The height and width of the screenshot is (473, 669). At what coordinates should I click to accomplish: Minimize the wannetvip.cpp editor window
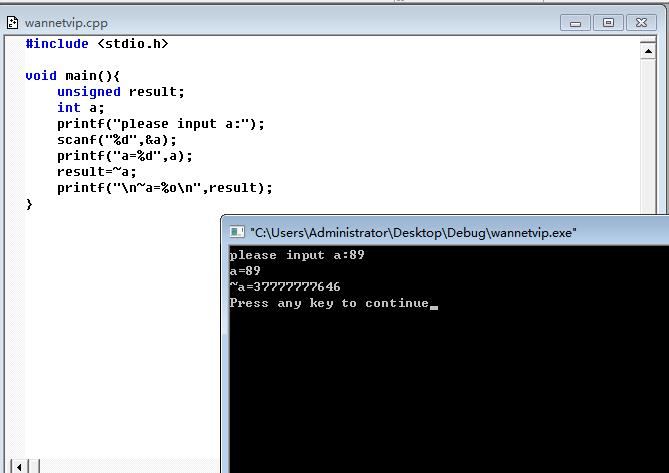(x=575, y=23)
